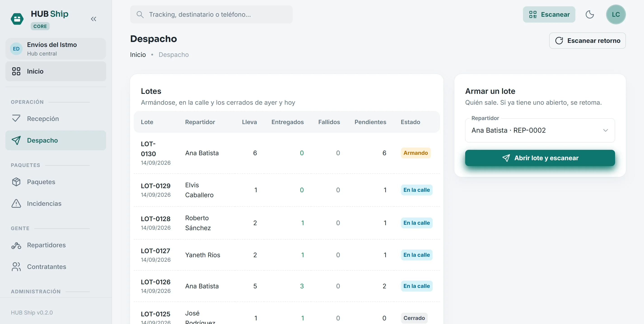Open Paquetes in the sidebar
This screenshot has width=644, height=324.
56,182
